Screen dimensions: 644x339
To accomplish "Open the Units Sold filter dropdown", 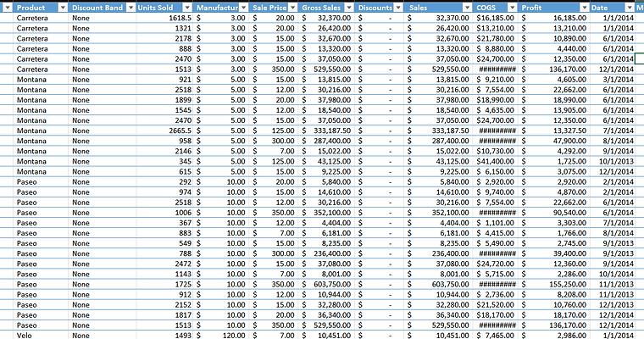I will [x=187, y=8].
